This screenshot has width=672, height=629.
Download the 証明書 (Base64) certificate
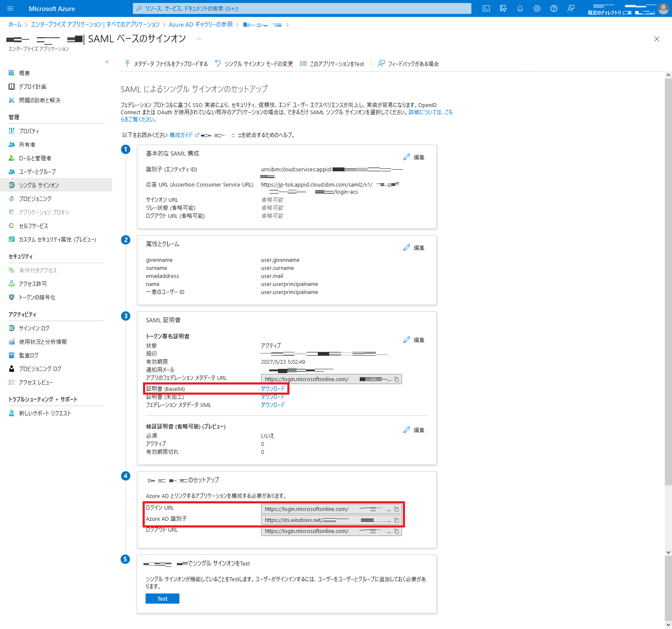pyautogui.click(x=273, y=389)
